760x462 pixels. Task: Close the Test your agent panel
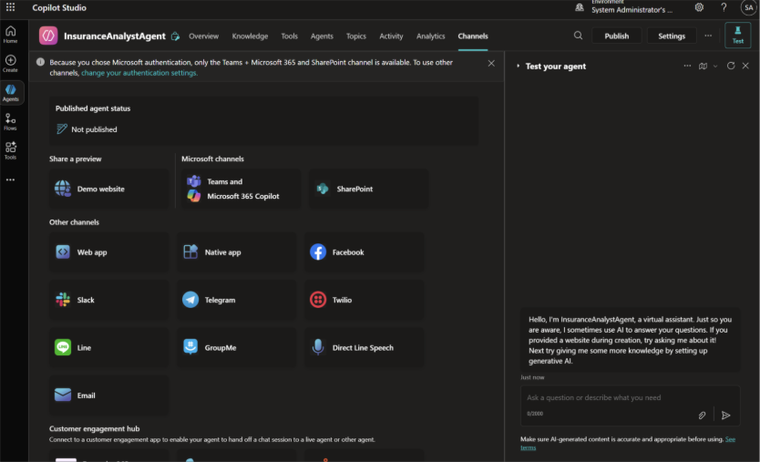tap(745, 65)
